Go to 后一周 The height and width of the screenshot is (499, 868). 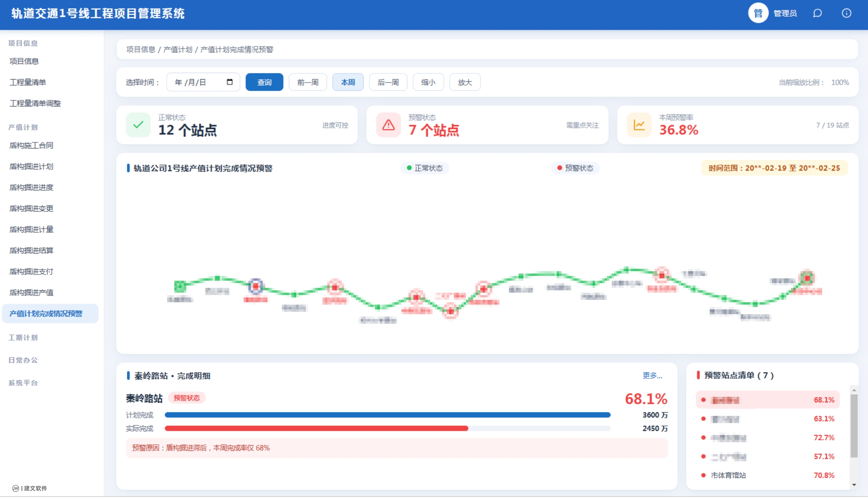(x=388, y=82)
